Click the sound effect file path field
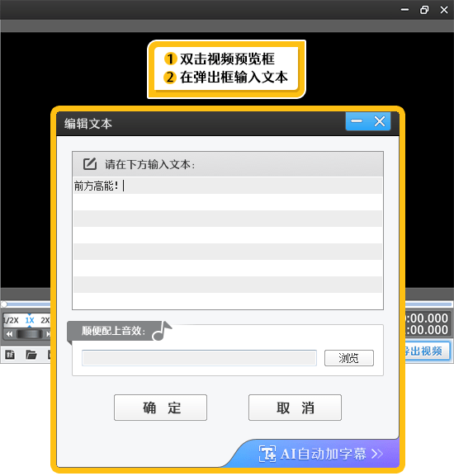Screen dimensions: 454x476 click(199, 358)
